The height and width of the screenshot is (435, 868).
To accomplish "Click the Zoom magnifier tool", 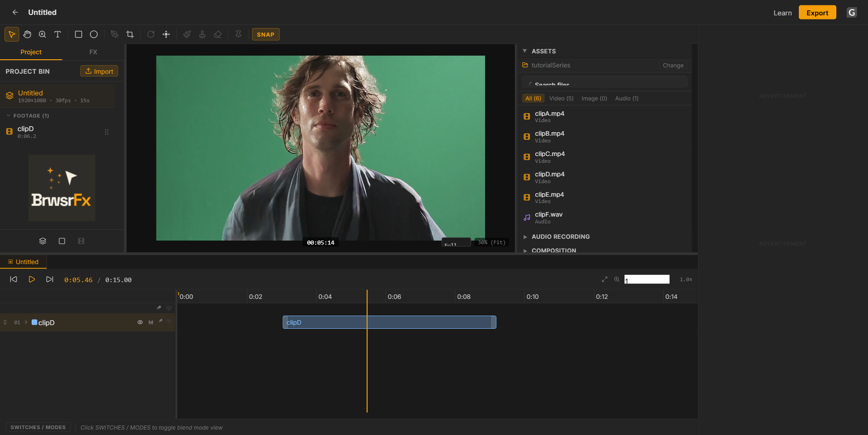I will pos(42,34).
